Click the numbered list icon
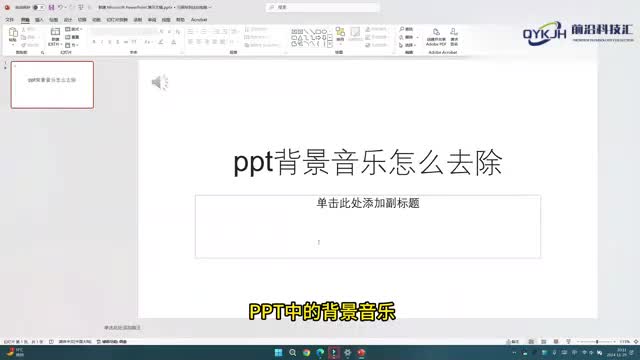 [203, 31]
